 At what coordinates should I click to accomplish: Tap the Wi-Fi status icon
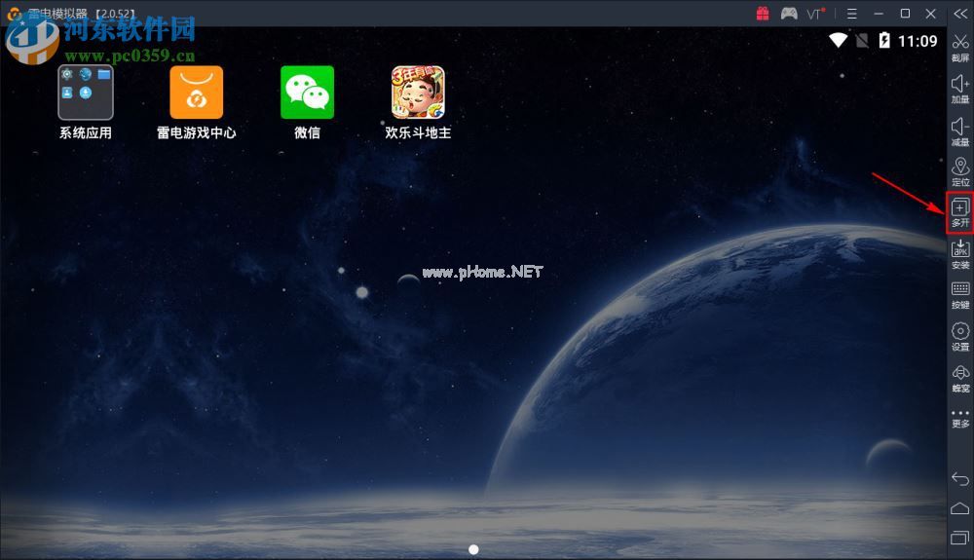[x=838, y=41]
